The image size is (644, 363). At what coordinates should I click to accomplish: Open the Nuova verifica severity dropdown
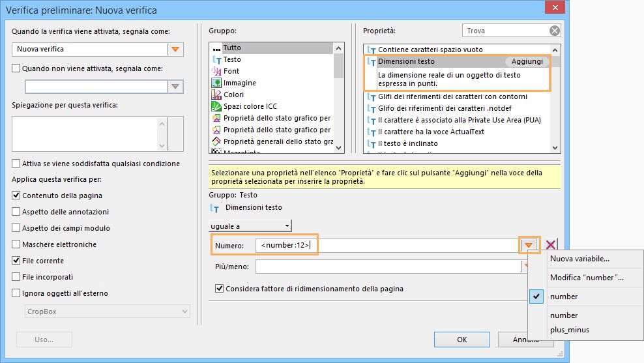[175, 49]
